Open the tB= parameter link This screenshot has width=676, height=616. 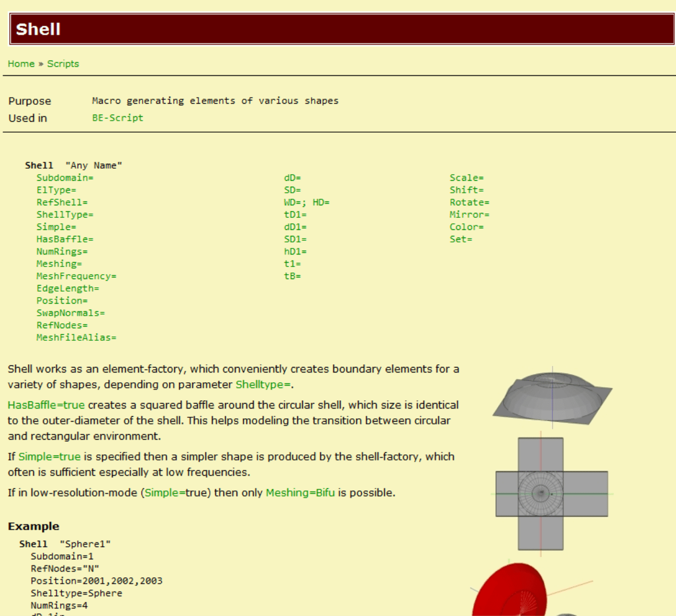coord(292,276)
